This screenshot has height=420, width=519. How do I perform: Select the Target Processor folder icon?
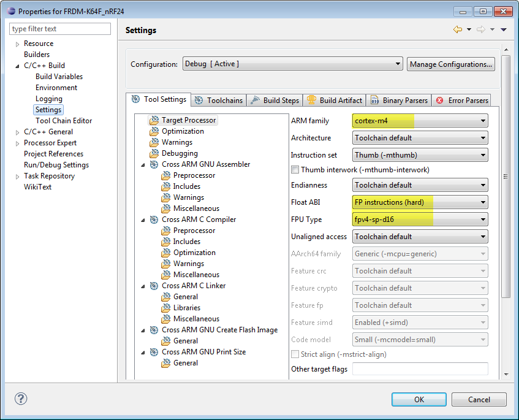tap(154, 121)
